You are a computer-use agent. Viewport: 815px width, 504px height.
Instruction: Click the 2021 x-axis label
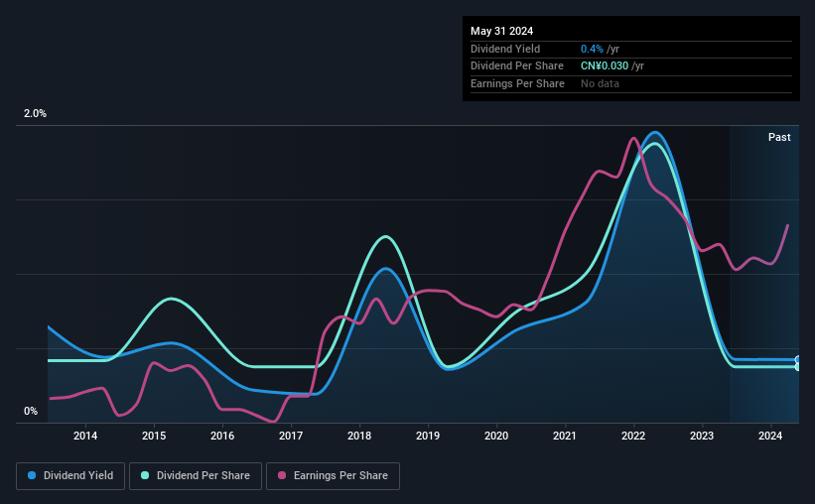565,436
